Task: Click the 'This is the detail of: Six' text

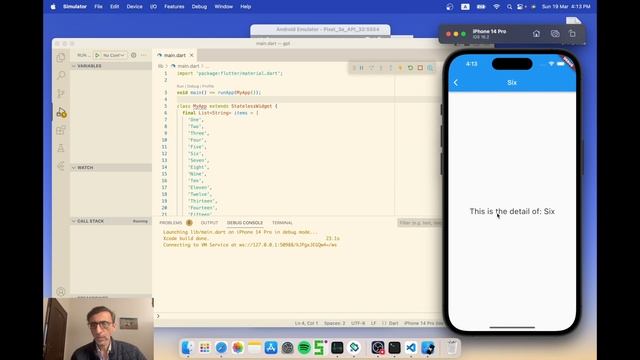Action: (x=512, y=211)
